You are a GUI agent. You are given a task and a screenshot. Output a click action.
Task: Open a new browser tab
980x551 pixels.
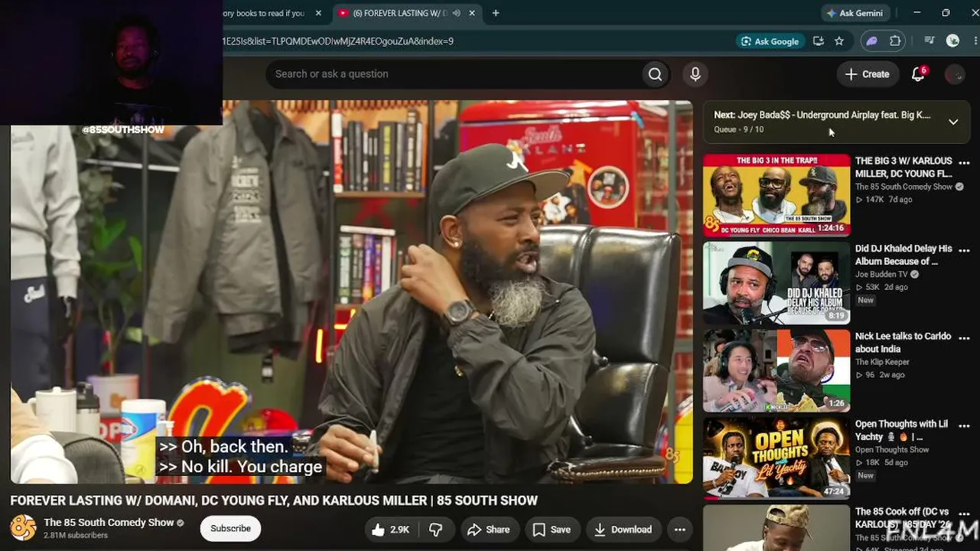click(496, 13)
